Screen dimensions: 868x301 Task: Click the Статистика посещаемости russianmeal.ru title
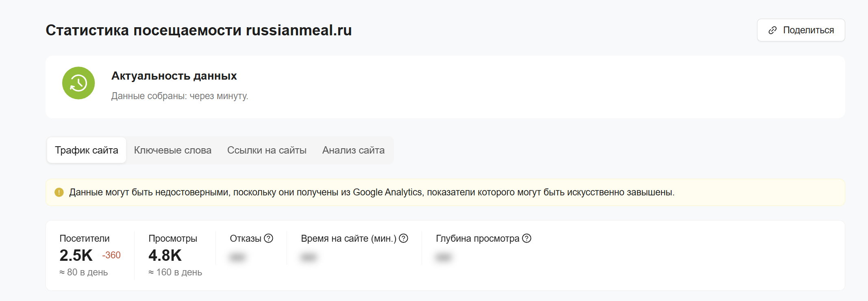198,30
